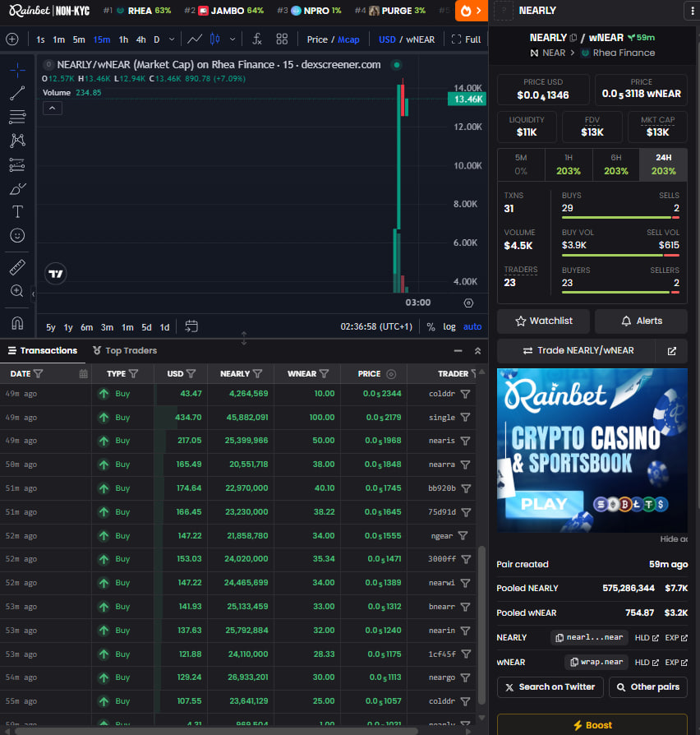Image resolution: width=700 pixels, height=735 pixels.
Task: Switch to the Top Traders tab
Action: point(125,350)
